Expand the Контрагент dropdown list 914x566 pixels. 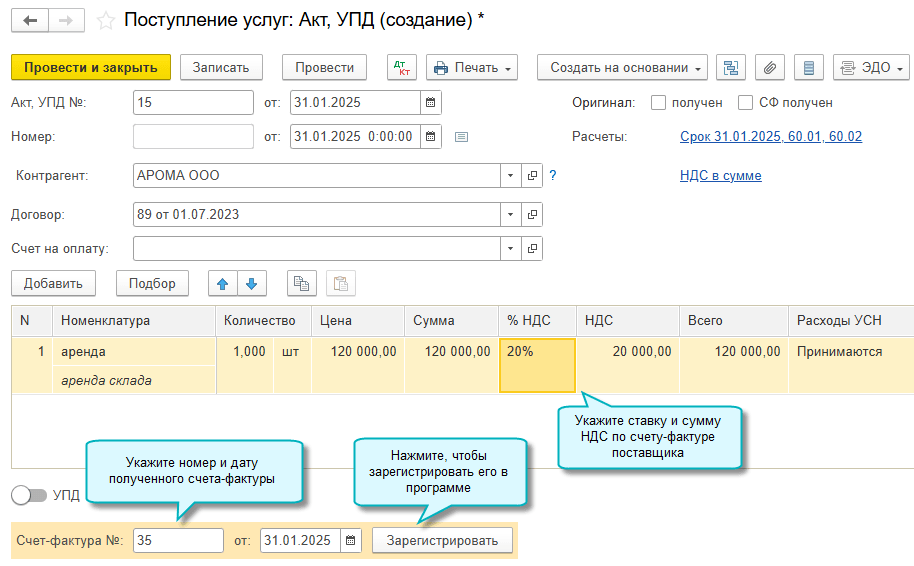pyautogui.click(x=511, y=175)
